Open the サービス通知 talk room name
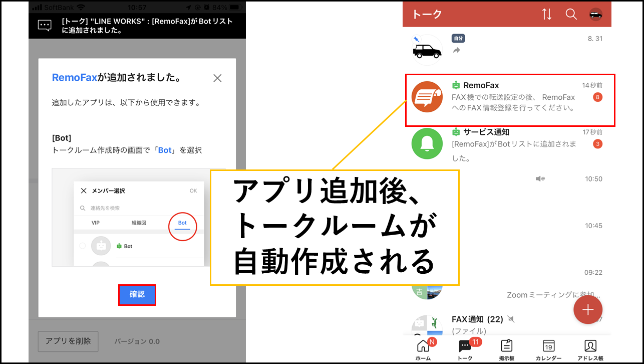The height and width of the screenshot is (364, 644). [486, 132]
